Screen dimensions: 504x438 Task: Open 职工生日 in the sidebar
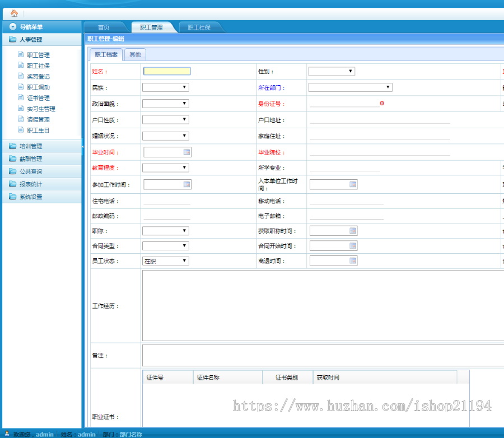click(38, 131)
